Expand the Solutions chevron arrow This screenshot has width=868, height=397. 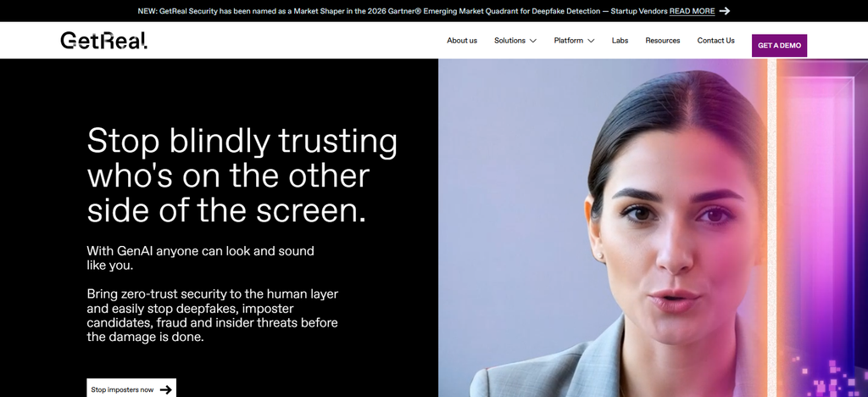[532, 41]
